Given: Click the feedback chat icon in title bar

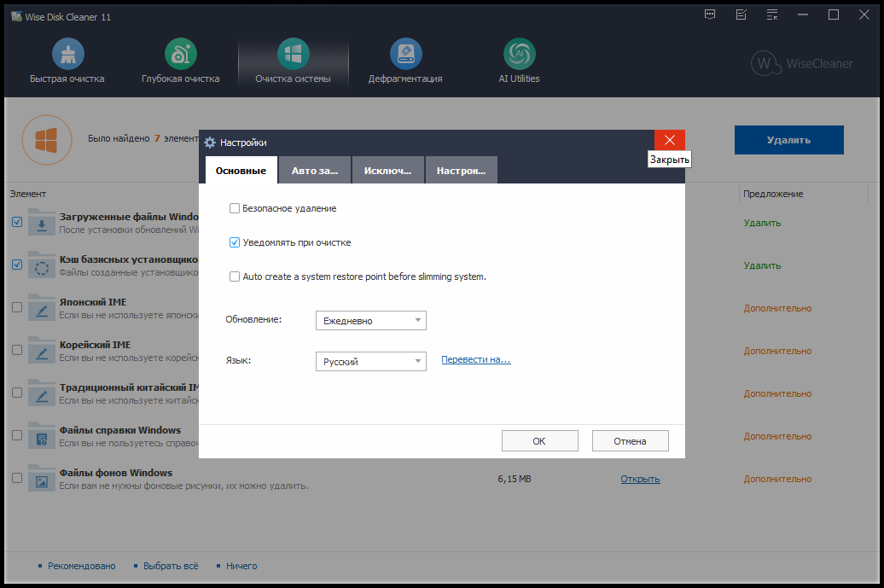Looking at the screenshot, I should pos(710,15).
